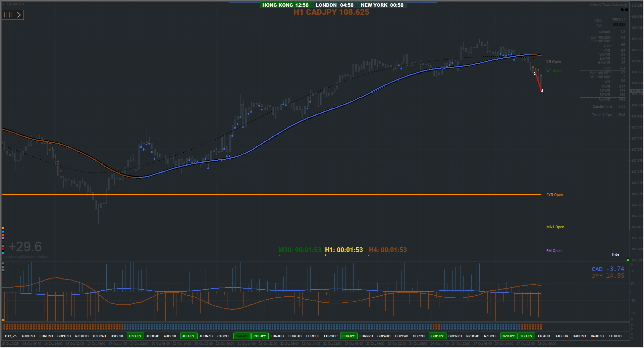The image size is (644, 348).
Task: Switch chart to GBPJPY symbol
Action: 437,336
